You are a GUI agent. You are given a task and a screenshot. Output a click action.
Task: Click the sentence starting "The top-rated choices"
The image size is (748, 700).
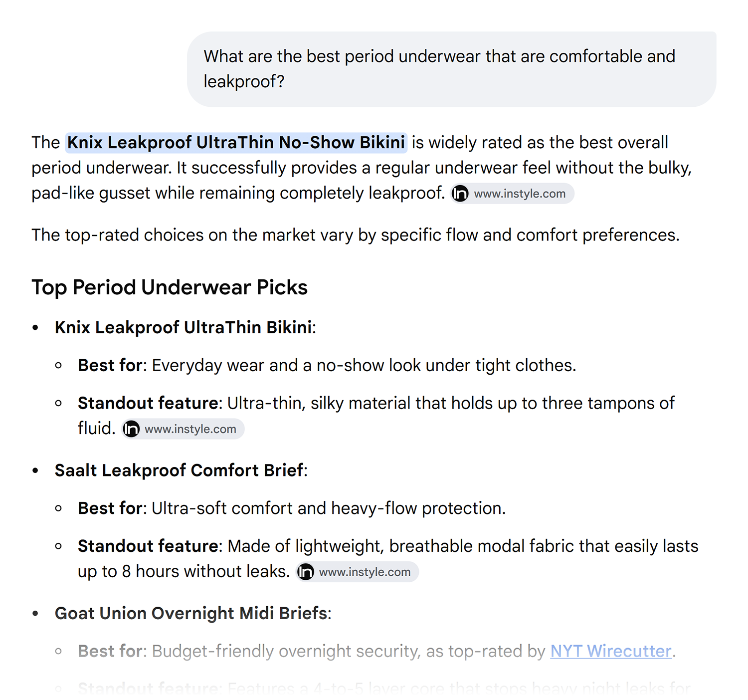pos(356,235)
